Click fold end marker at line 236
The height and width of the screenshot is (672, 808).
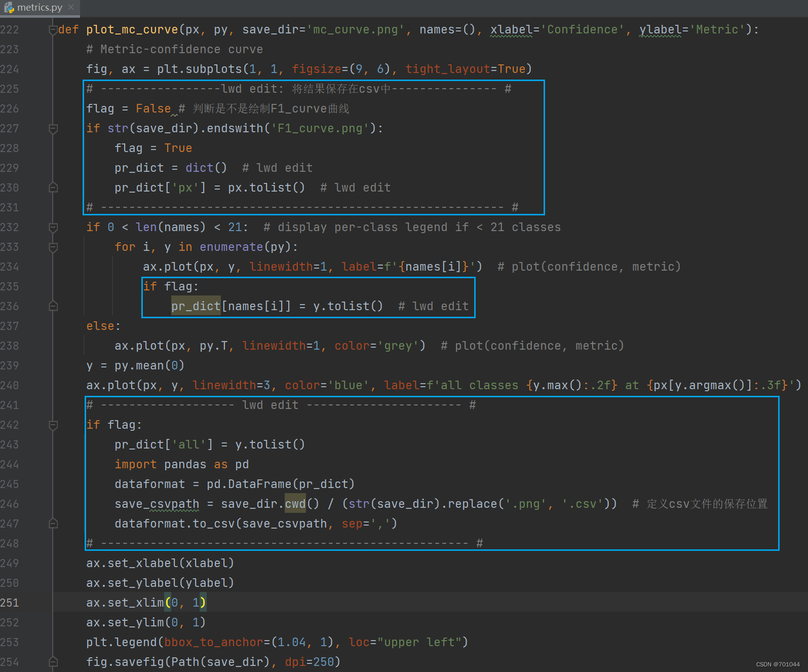(x=53, y=307)
